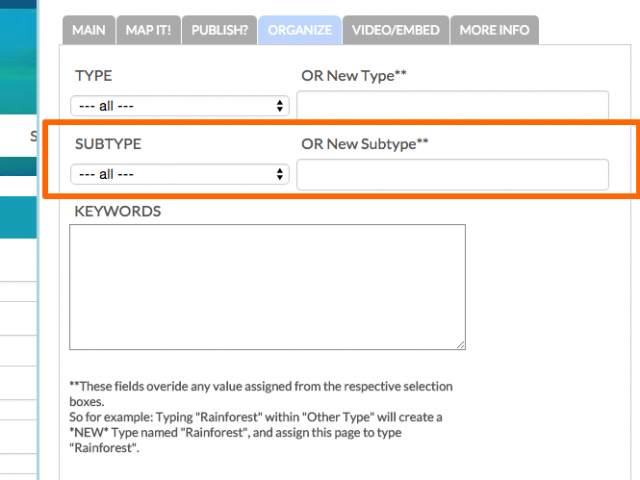Go to the VIDEO/EMBED tab

(395, 30)
